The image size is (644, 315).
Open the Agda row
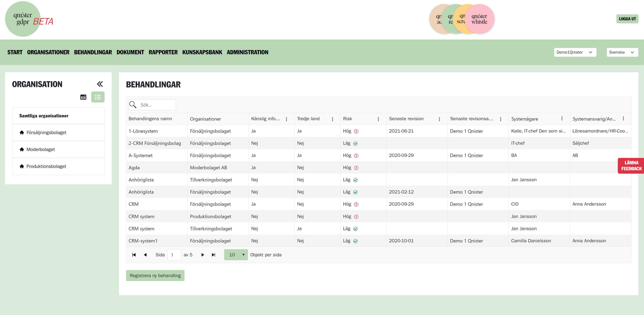(x=379, y=168)
